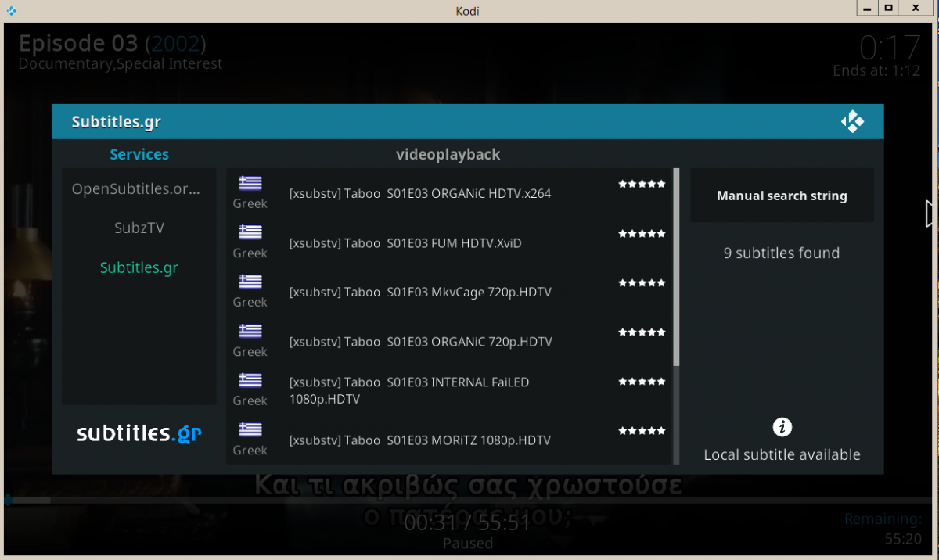Click the Episode 03 (2002) title

tap(113, 42)
